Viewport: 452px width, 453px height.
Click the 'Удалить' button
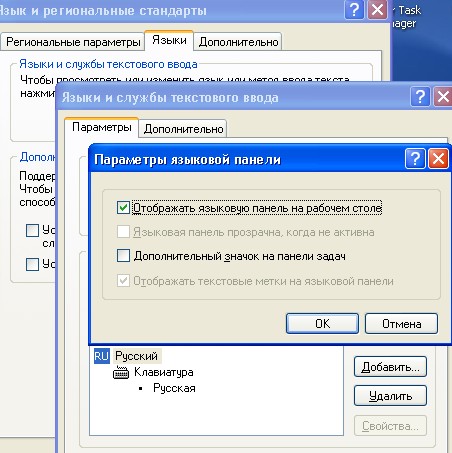point(390,396)
